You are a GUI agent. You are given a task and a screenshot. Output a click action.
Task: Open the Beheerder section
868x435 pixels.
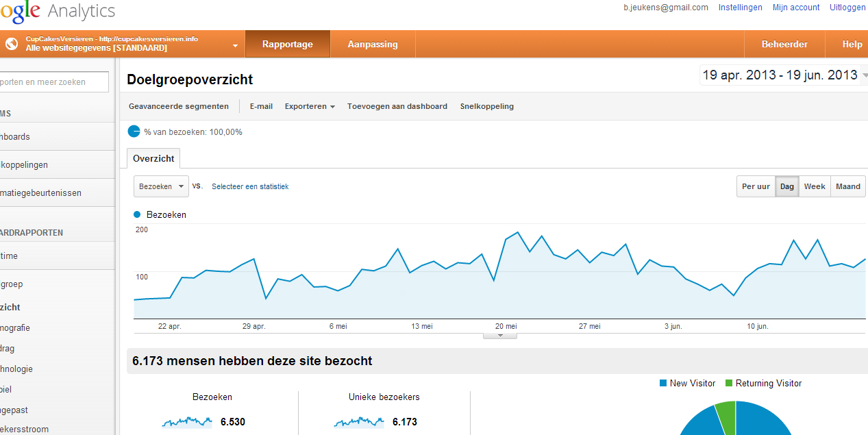click(784, 44)
